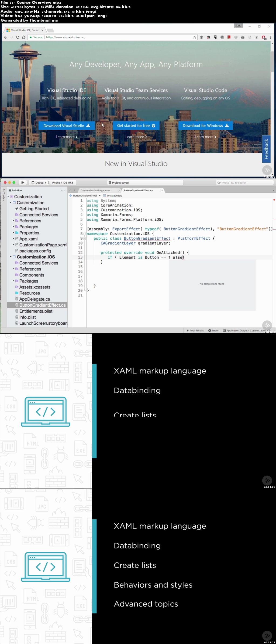The height and width of the screenshot is (644, 276).
Task: Bookmark page with the star icon
Action: [195, 37]
